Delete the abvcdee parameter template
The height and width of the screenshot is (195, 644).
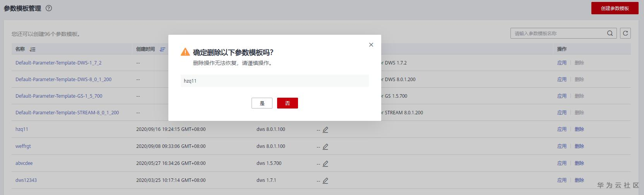pyautogui.click(x=579, y=163)
